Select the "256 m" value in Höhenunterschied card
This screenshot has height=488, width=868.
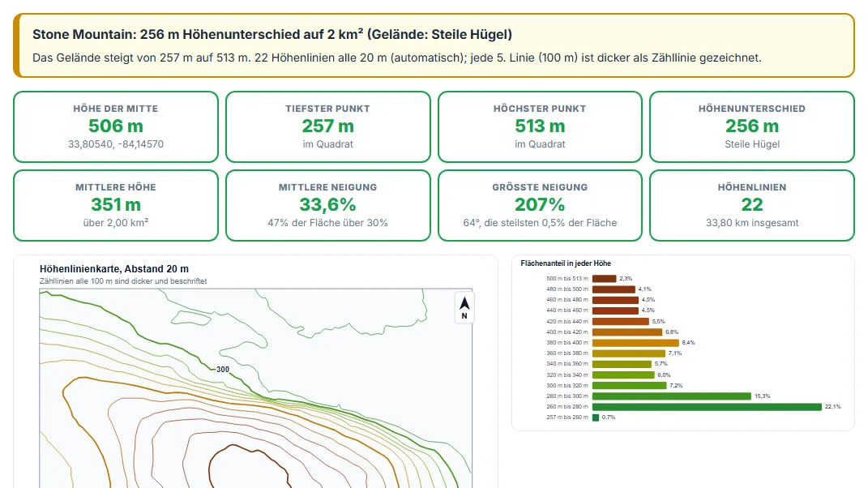click(752, 126)
